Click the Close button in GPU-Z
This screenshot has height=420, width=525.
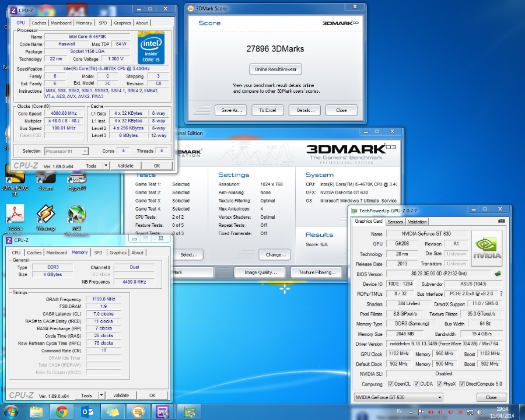[x=491, y=397]
